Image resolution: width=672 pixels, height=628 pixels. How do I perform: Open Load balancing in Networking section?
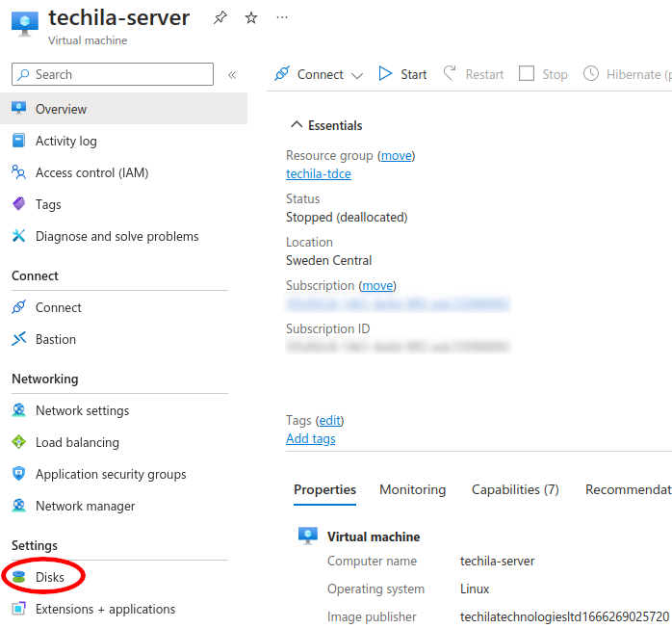[77, 442]
